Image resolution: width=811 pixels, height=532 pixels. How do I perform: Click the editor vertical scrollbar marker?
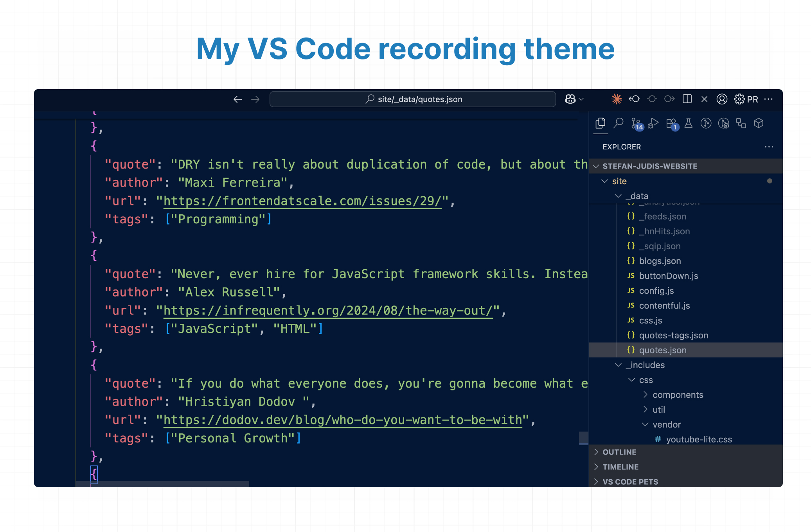(x=584, y=438)
